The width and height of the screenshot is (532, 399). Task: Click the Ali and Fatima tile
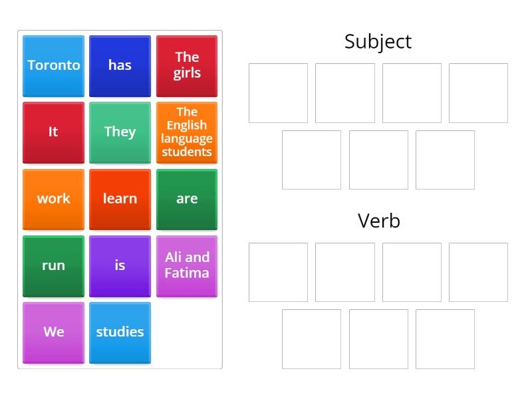(x=187, y=265)
